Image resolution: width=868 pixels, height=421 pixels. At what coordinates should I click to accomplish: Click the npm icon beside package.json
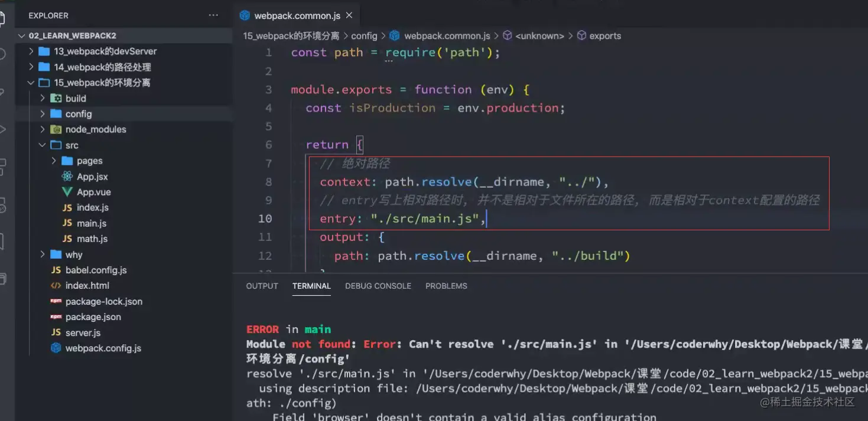coord(56,316)
